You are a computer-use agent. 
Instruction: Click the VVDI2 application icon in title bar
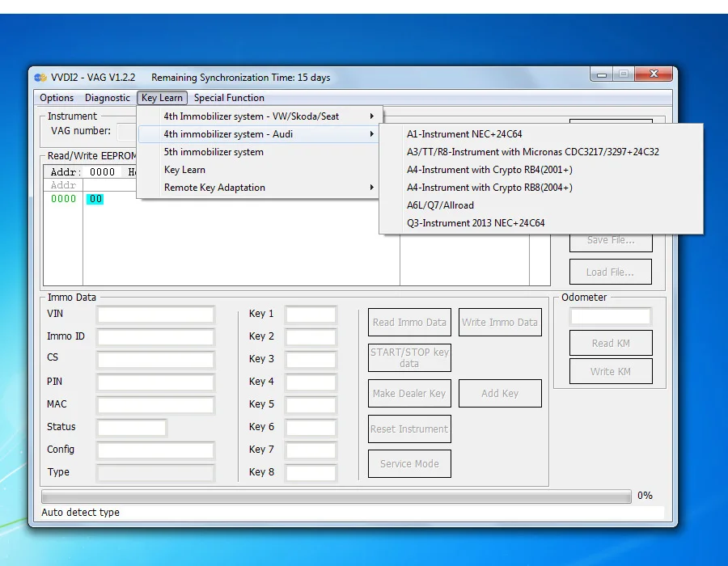pyautogui.click(x=41, y=78)
